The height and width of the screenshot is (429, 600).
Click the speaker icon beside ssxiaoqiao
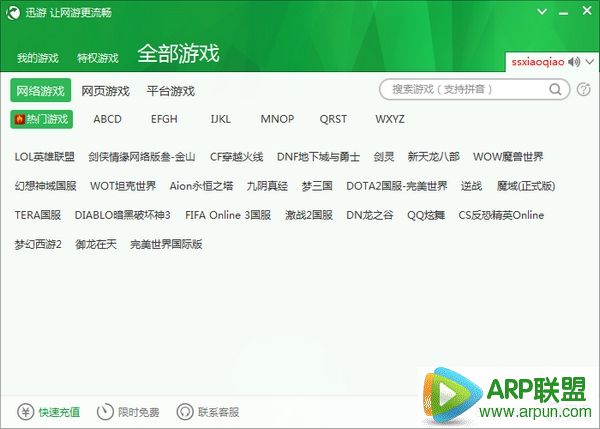tap(574, 62)
